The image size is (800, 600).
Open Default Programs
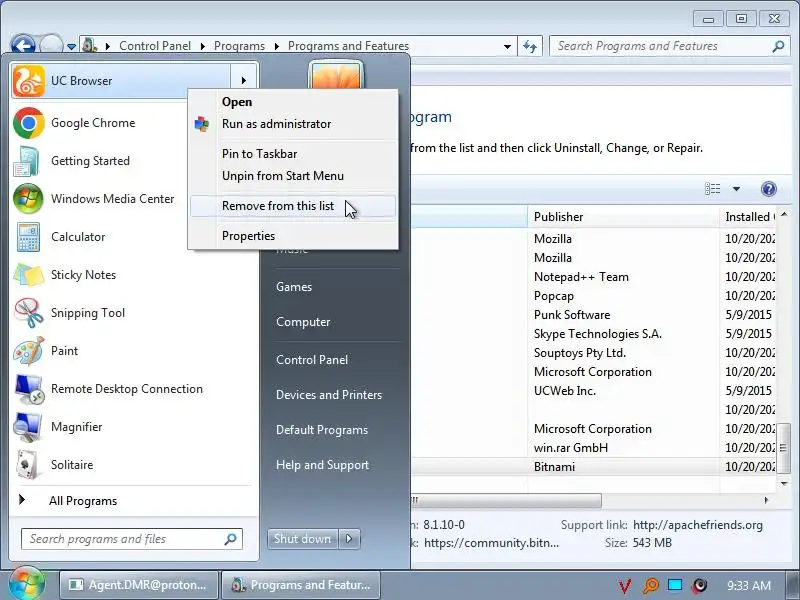pos(321,430)
